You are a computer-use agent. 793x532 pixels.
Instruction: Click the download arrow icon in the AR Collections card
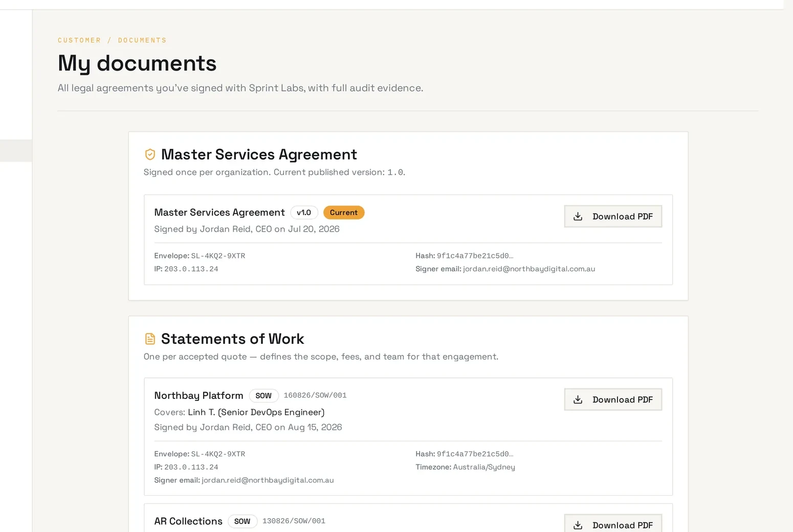578,525
